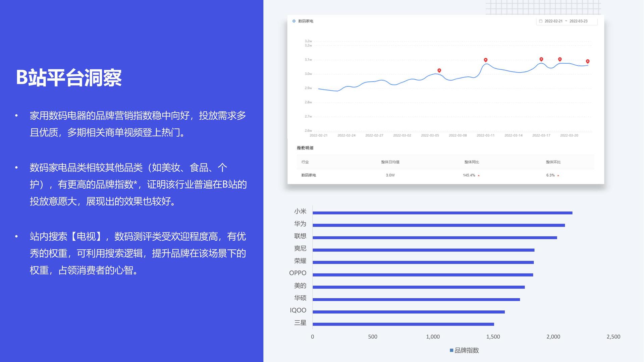Click the red up arrow beside 145.4%

click(479, 175)
